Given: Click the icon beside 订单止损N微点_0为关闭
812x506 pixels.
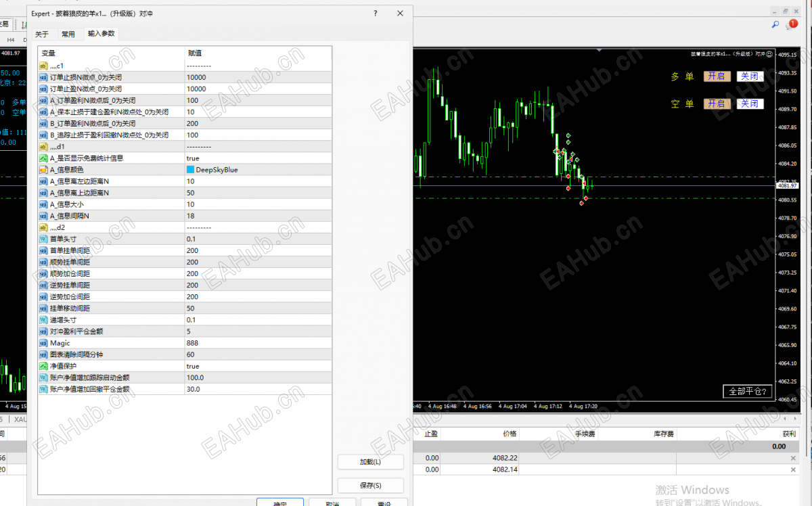Looking at the screenshot, I should pyautogui.click(x=43, y=77).
